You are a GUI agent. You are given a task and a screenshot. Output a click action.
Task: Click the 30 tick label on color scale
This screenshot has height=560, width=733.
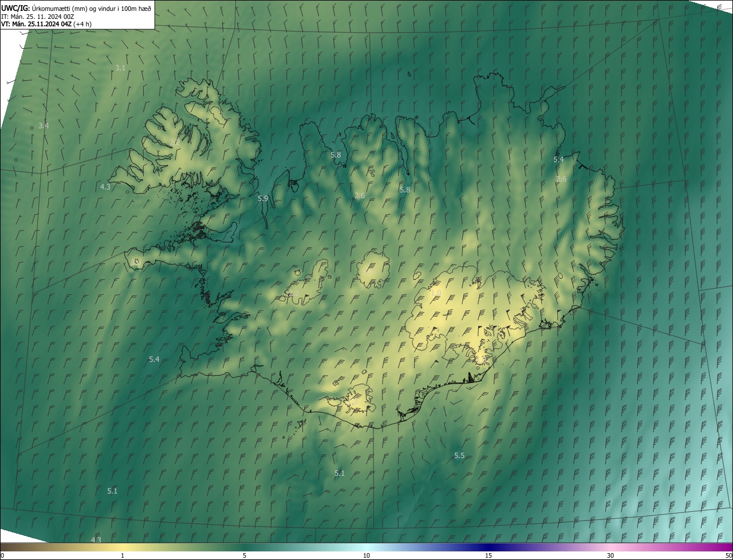[610, 555]
